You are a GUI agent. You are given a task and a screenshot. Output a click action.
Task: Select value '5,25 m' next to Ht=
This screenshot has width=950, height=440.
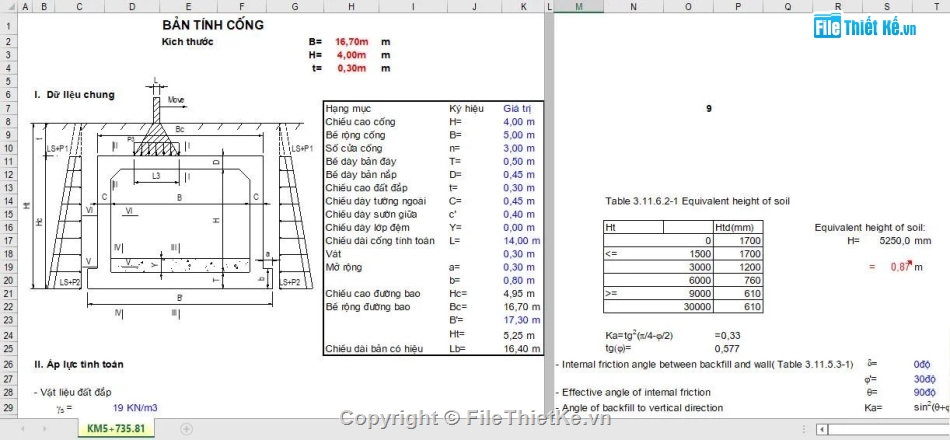pos(519,335)
